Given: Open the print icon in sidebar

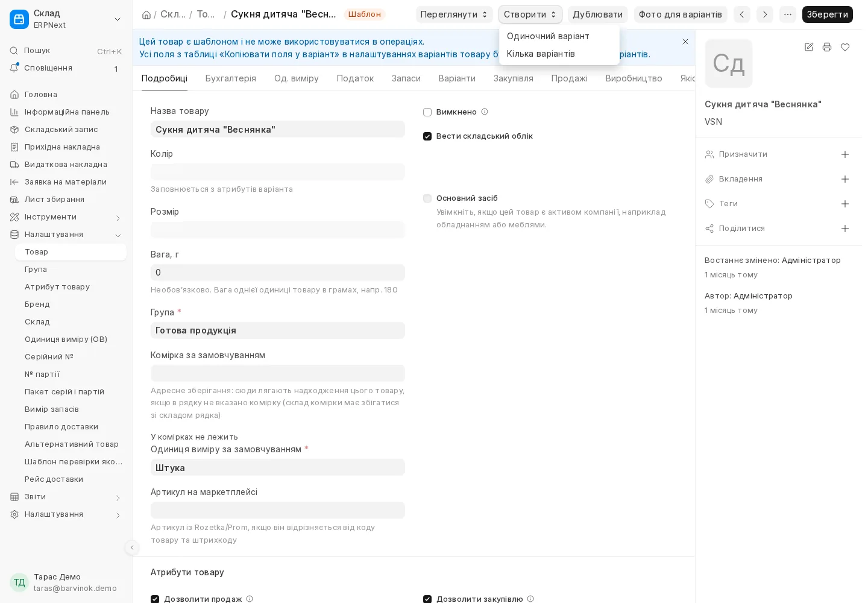Looking at the screenshot, I should pos(827,47).
